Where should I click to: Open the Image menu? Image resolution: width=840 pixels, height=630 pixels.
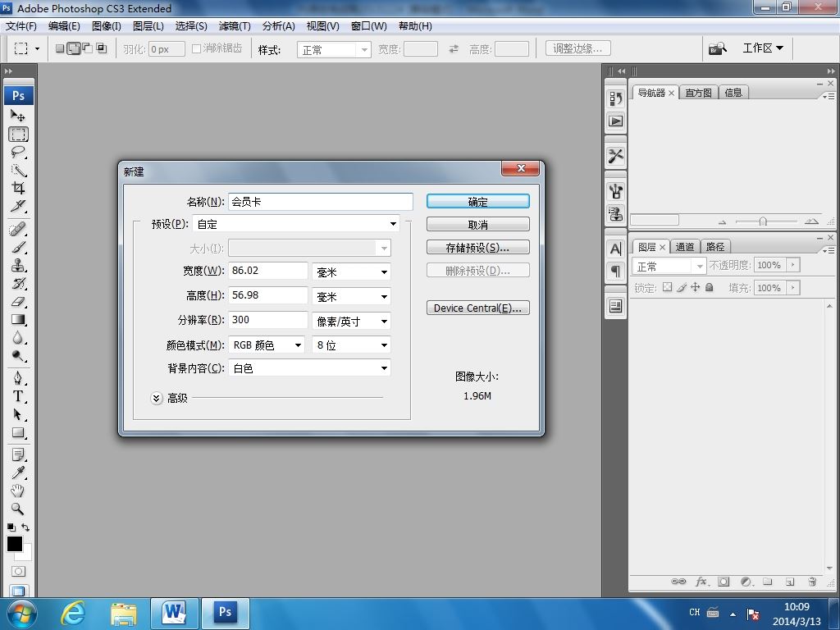click(107, 25)
